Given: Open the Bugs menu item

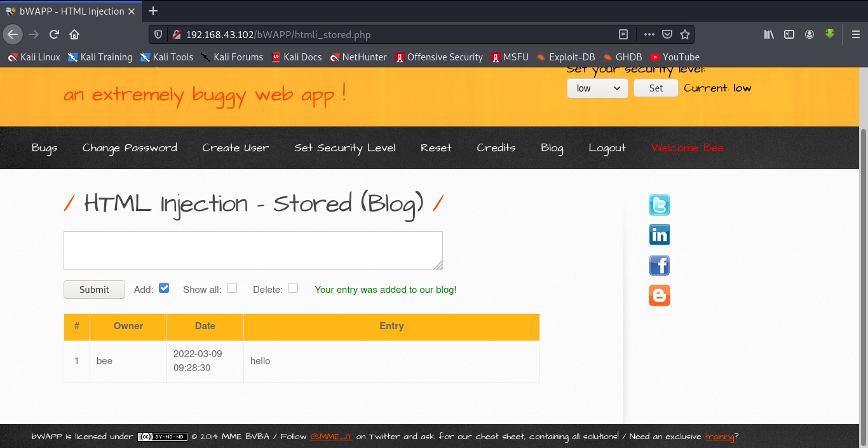Looking at the screenshot, I should coord(44,147).
